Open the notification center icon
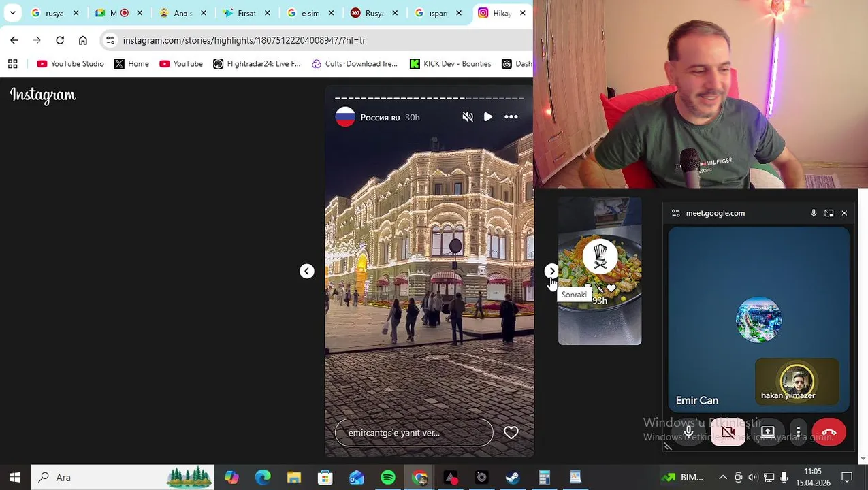 click(848, 477)
